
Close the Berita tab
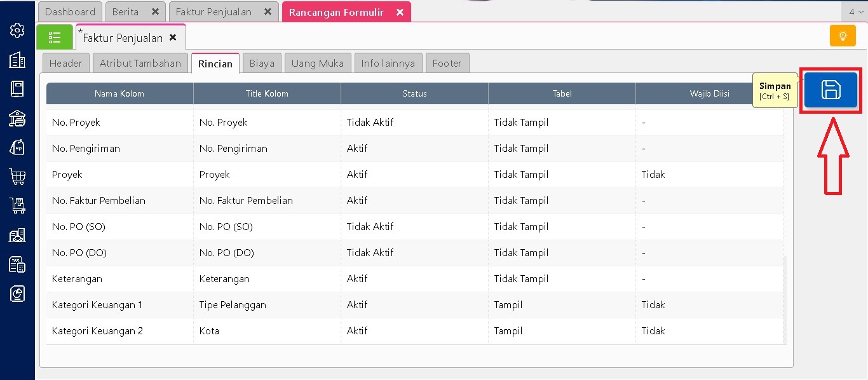[x=155, y=12]
